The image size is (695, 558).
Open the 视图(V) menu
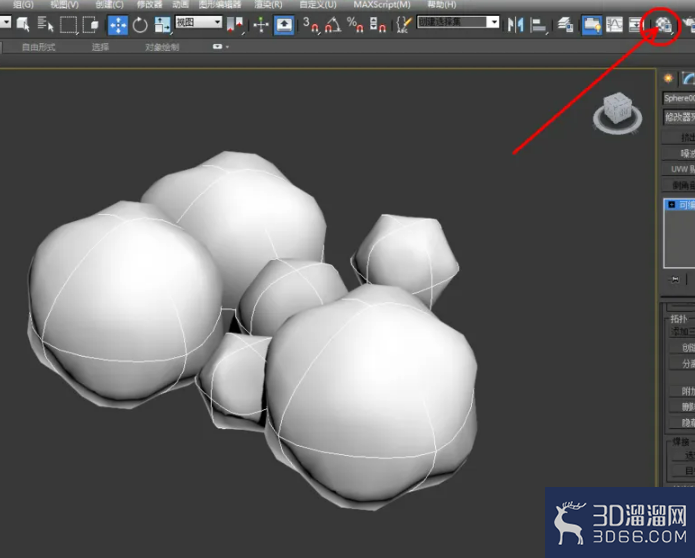tap(65, 5)
